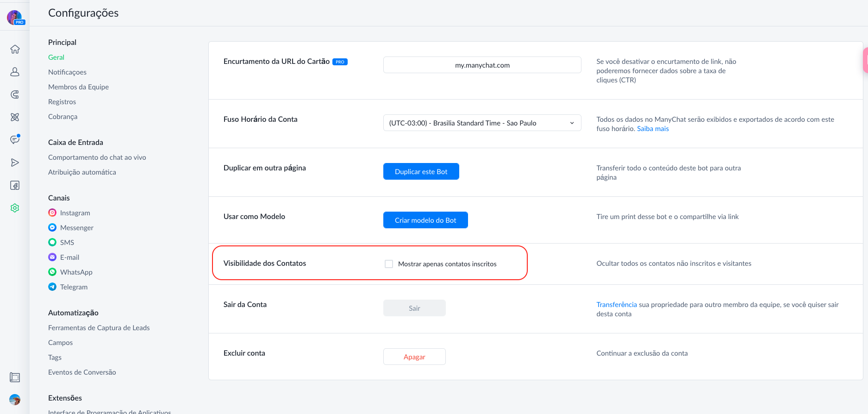Select Notificações in the settings menu

[67, 72]
